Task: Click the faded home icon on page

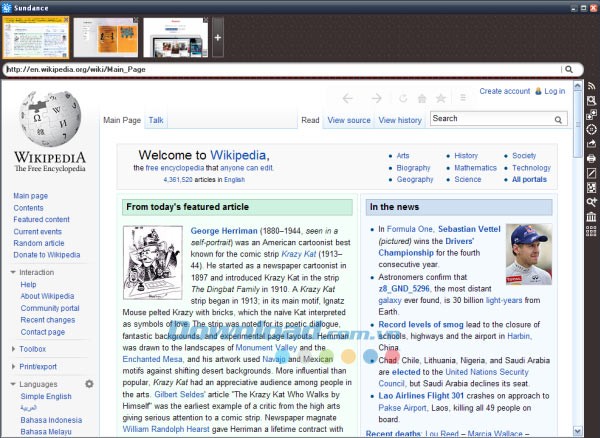Action: (x=421, y=99)
